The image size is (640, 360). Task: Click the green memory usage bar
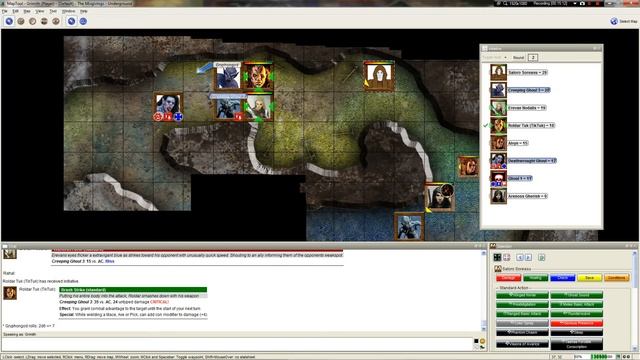click(603, 357)
